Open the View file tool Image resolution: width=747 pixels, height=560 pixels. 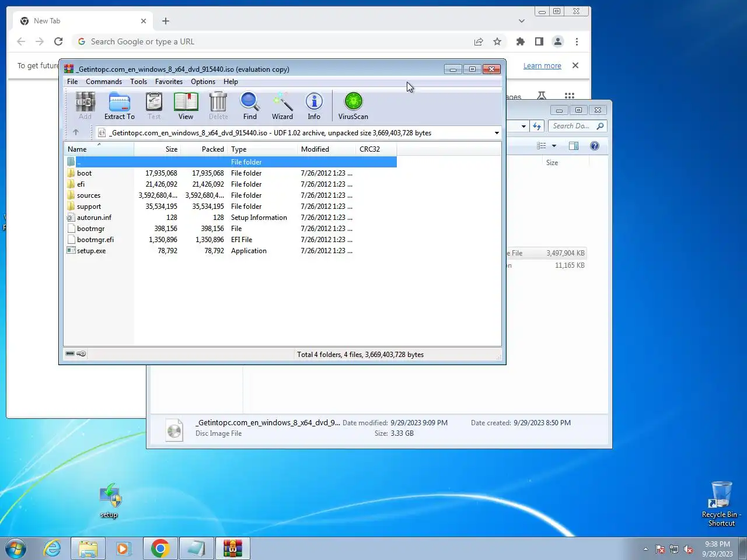(x=186, y=106)
